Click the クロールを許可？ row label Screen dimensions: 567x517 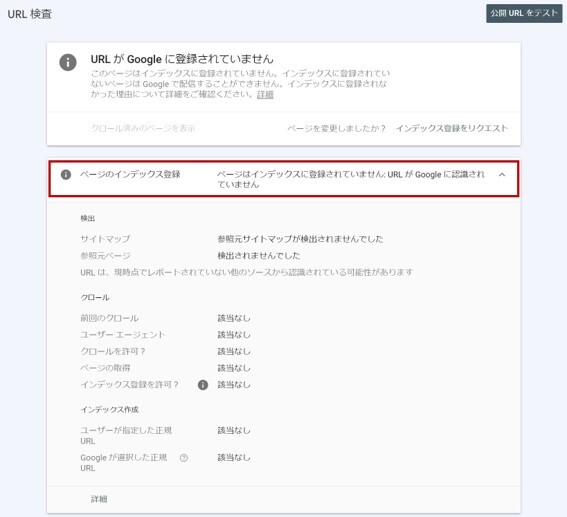pos(113,351)
